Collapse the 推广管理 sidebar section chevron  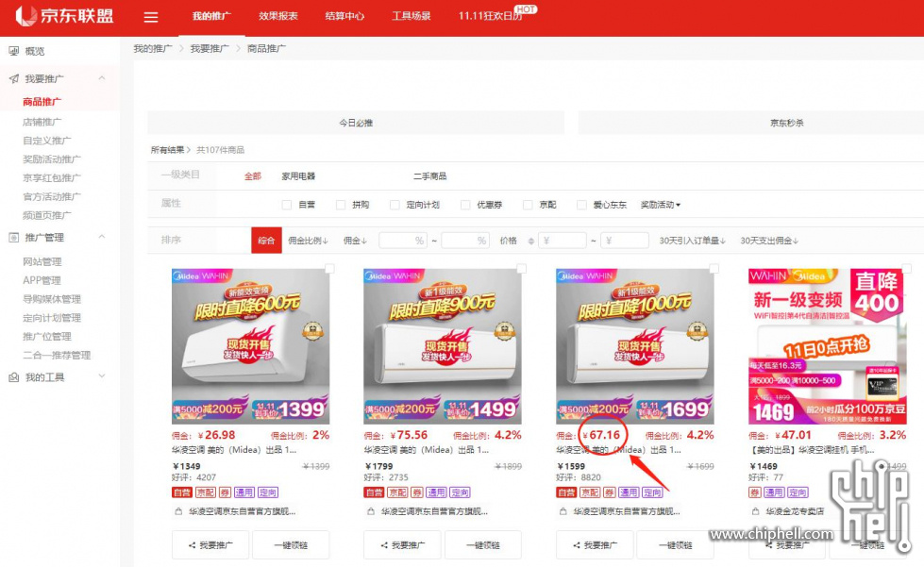coord(102,237)
